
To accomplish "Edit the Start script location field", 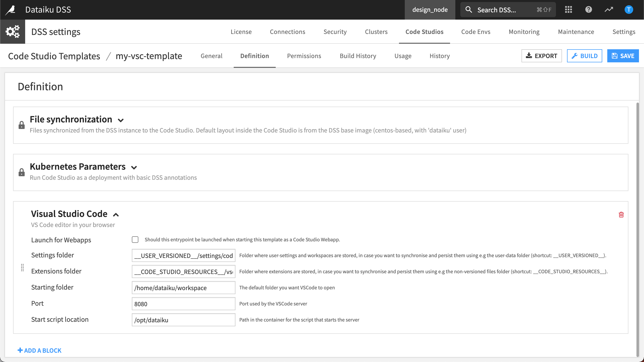I will tap(183, 320).
